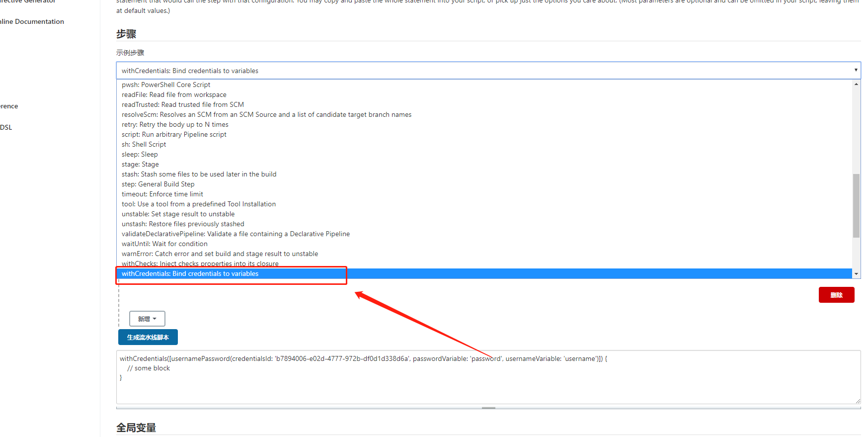Click 生成流水线脚本 generate script button
The height and width of the screenshot is (437, 868).
click(148, 337)
